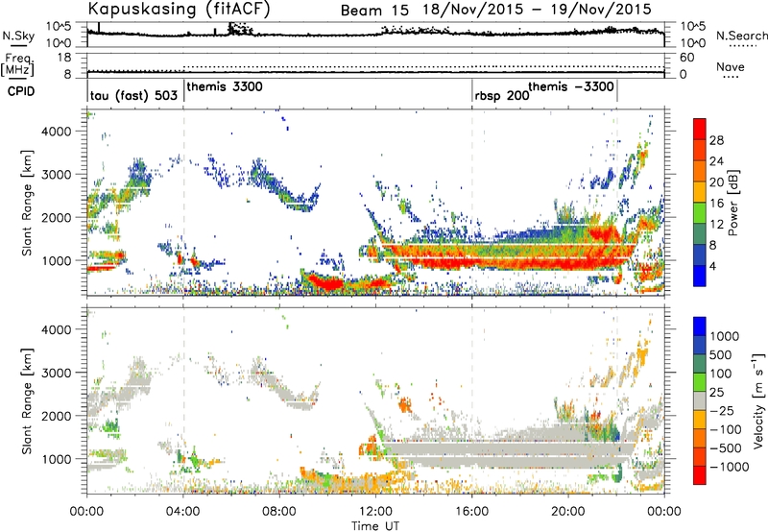This screenshot has width=768, height=532.
Task: Click the 4000 km tick of power panel
Action: click(x=56, y=132)
